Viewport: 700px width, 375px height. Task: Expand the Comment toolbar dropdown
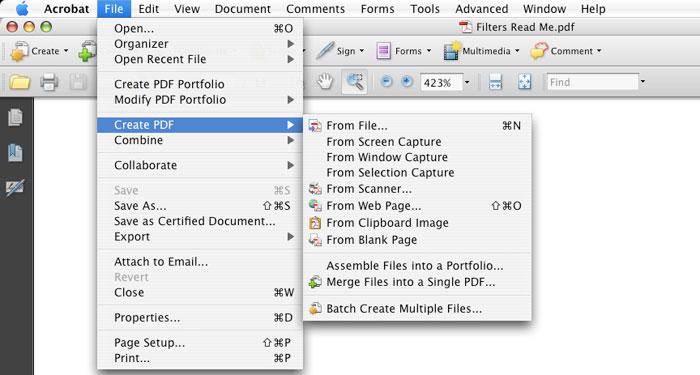pos(600,51)
